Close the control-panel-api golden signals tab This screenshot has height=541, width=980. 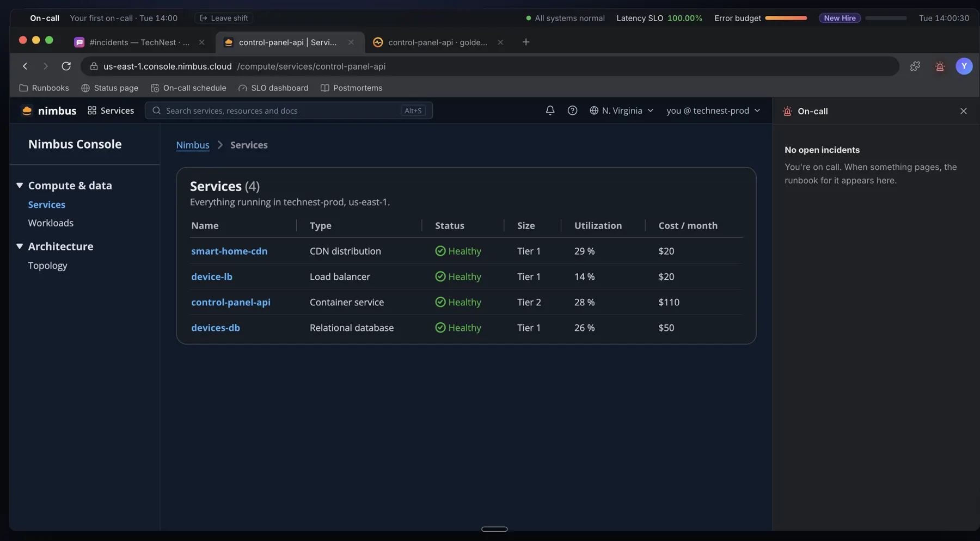pyautogui.click(x=500, y=42)
